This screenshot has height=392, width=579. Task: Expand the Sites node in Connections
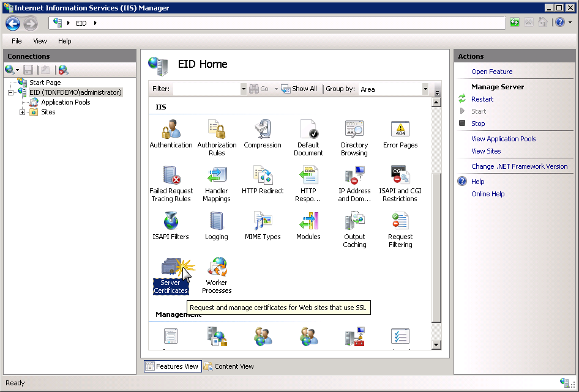coord(22,111)
